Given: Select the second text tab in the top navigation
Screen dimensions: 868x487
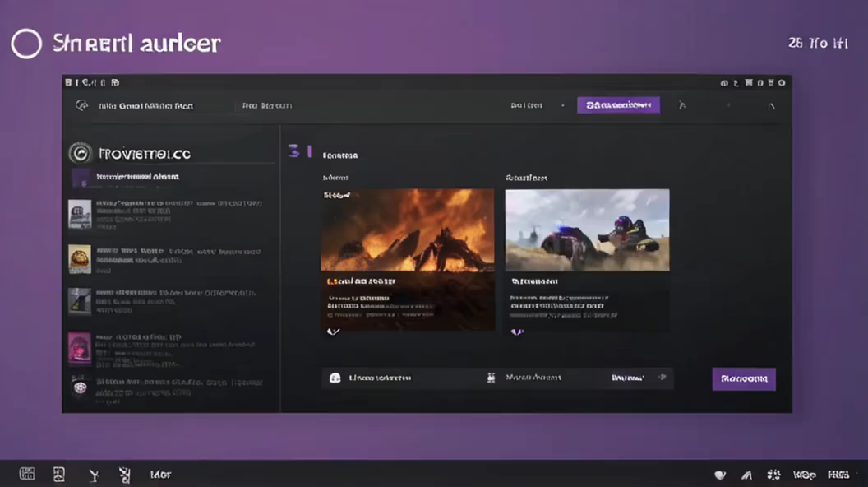Looking at the screenshot, I should coord(266,105).
